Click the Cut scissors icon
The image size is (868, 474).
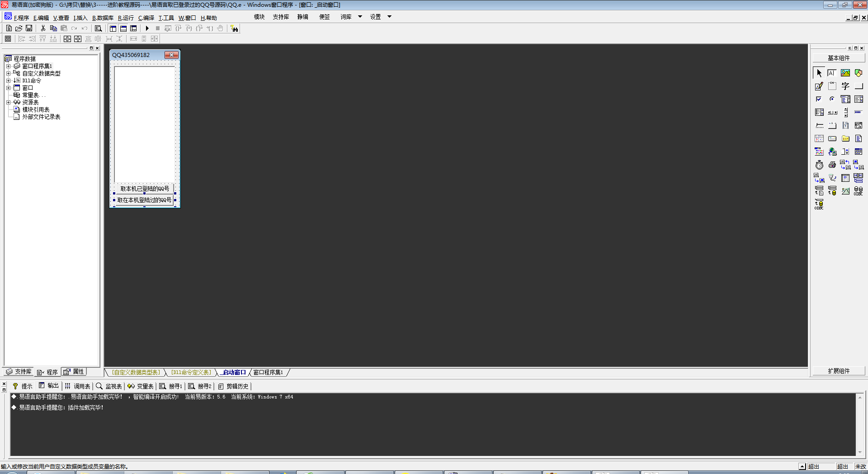(43, 28)
